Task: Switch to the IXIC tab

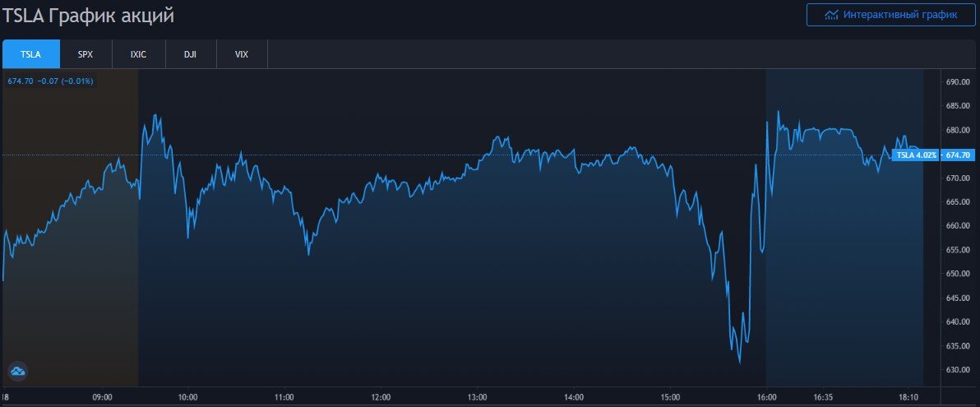Action: pos(139,54)
